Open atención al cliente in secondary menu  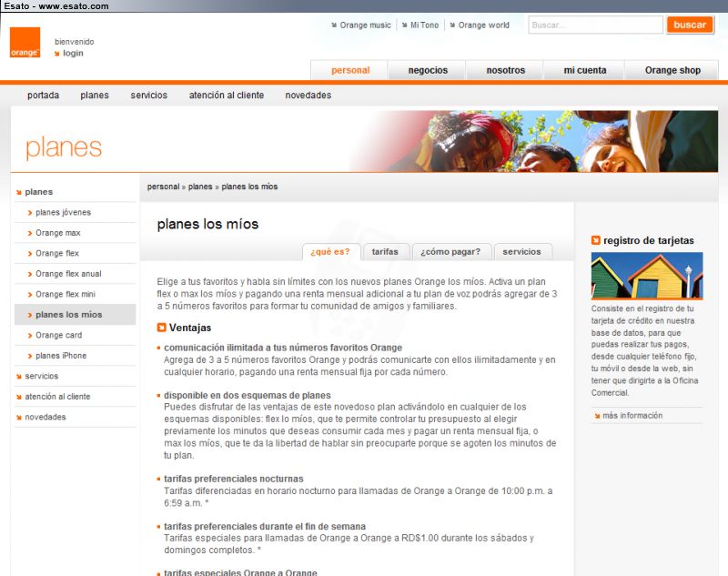[x=227, y=96]
